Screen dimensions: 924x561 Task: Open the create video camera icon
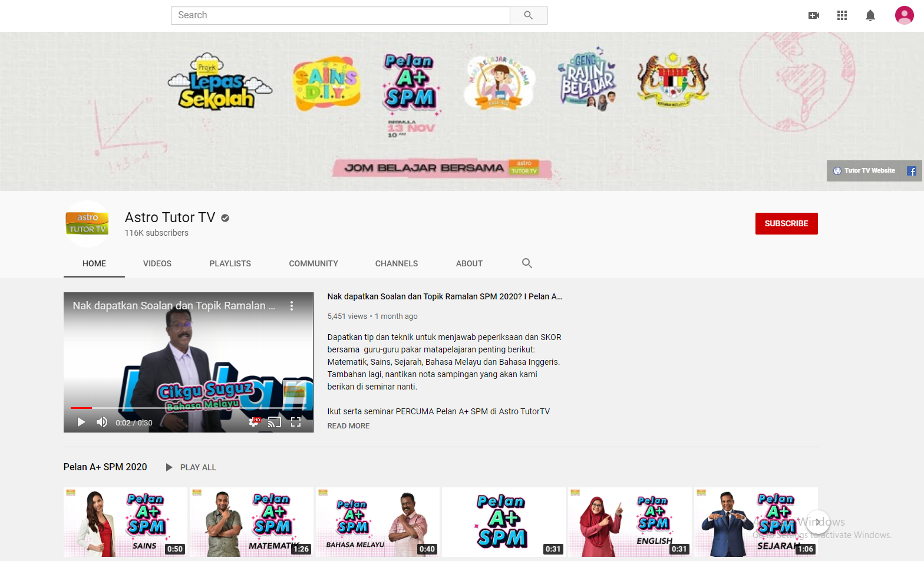[x=814, y=15]
